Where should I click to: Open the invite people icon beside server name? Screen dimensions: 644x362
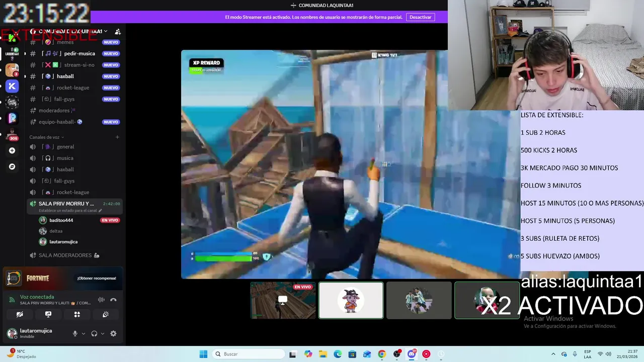pyautogui.click(x=117, y=32)
